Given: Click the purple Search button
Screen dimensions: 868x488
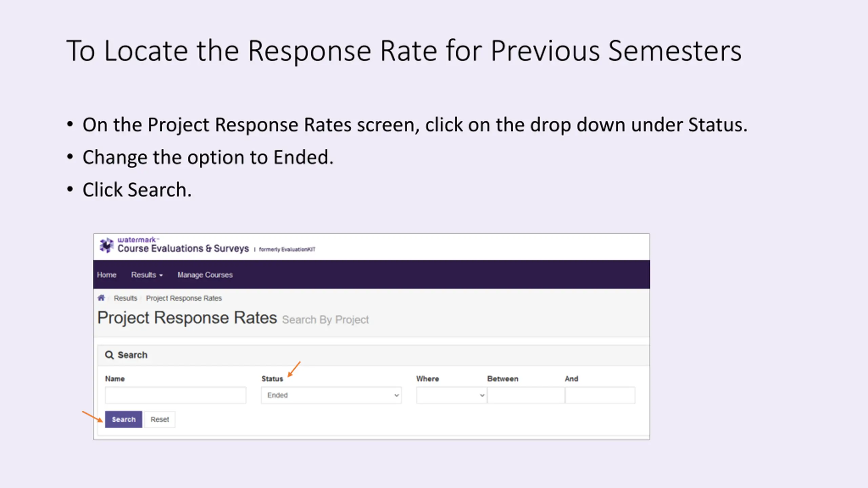Looking at the screenshot, I should click(123, 419).
